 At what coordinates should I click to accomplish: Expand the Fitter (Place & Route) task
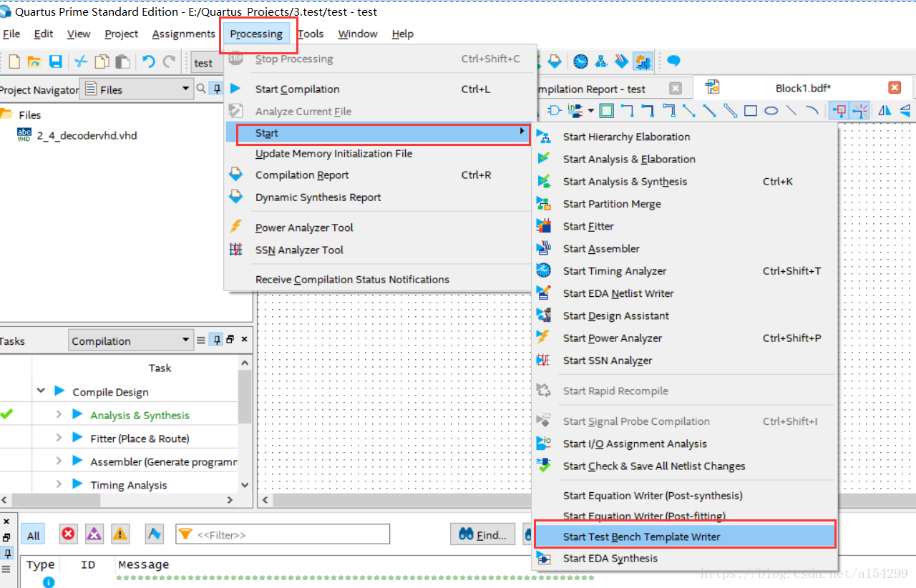(x=59, y=438)
